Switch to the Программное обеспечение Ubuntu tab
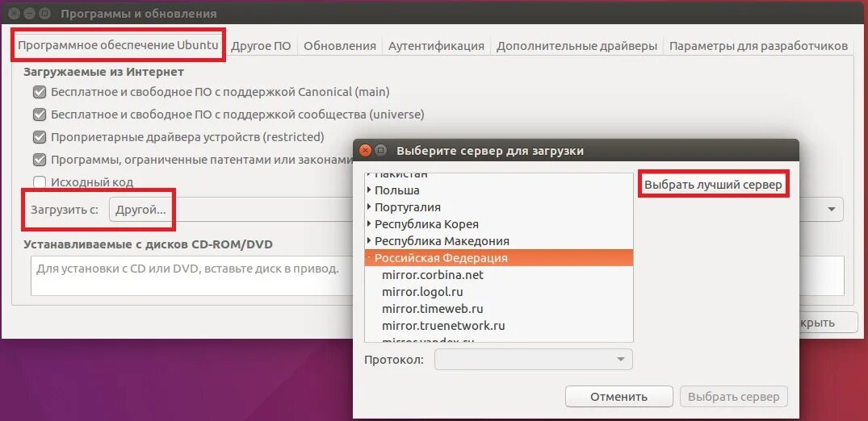Screen dimensions: 868x421 point(118,45)
